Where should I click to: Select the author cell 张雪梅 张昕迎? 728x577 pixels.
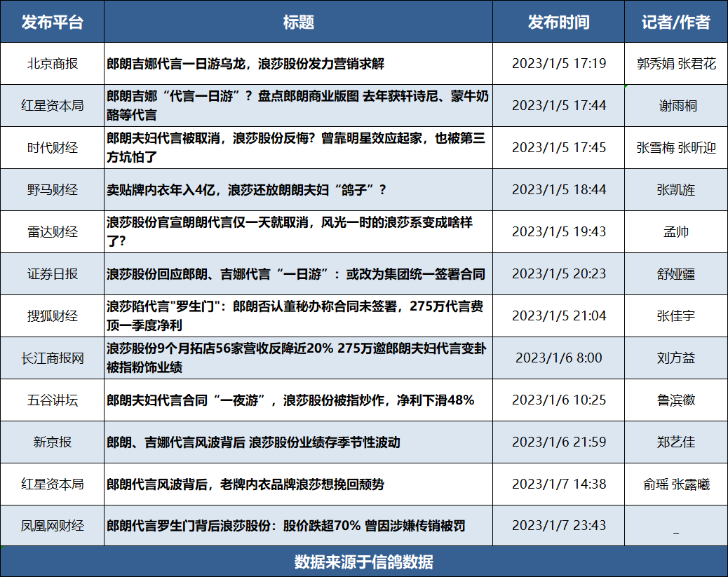(676, 148)
